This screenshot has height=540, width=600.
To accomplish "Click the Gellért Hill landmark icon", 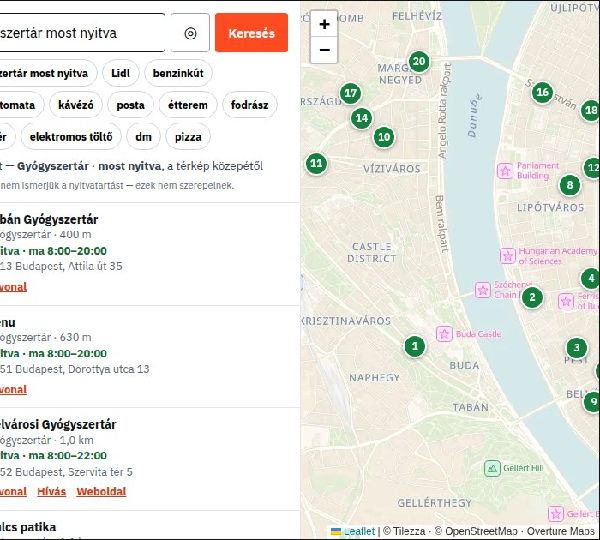I will click(492, 468).
